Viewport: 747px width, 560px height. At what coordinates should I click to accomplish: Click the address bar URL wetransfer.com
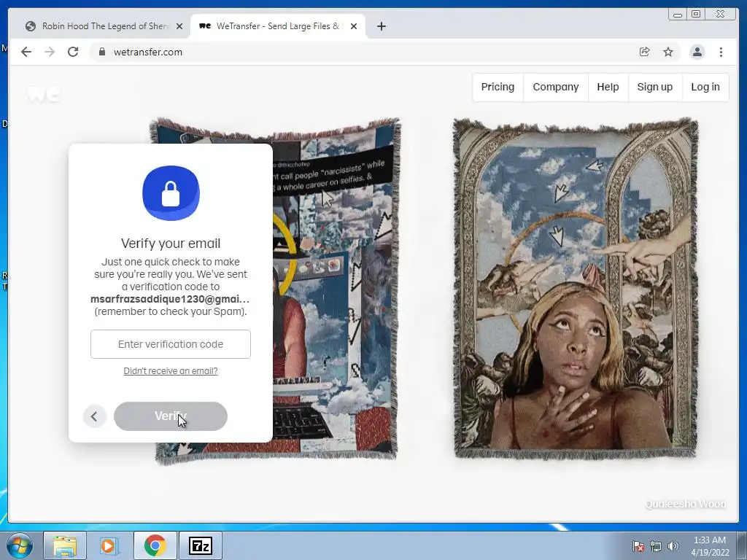(147, 52)
